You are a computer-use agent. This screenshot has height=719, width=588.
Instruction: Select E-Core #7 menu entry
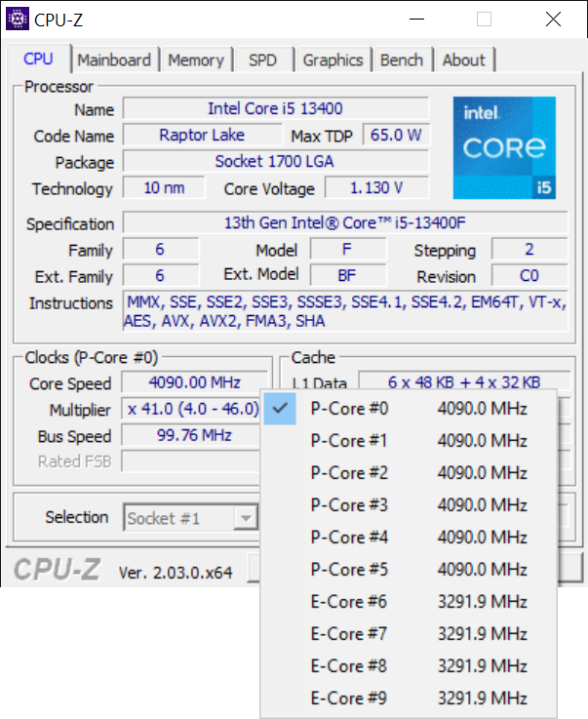pos(409,634)
